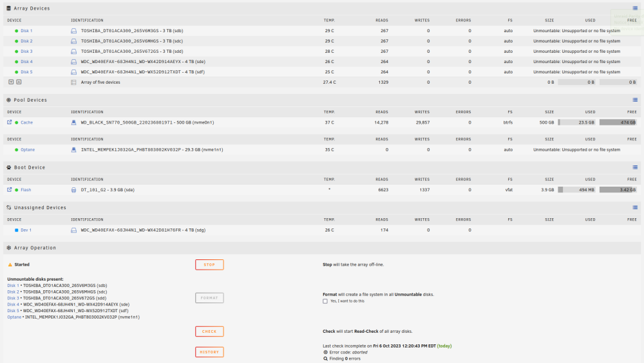Click the magnifier icon beside Finding 0 errors
The image size is (644, 363).
click(325, 358)
